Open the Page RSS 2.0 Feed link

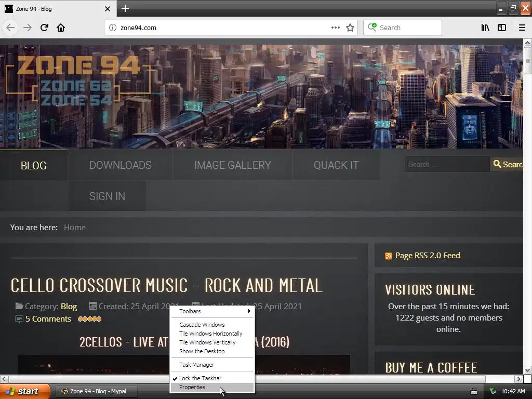[x=428, y=256]
